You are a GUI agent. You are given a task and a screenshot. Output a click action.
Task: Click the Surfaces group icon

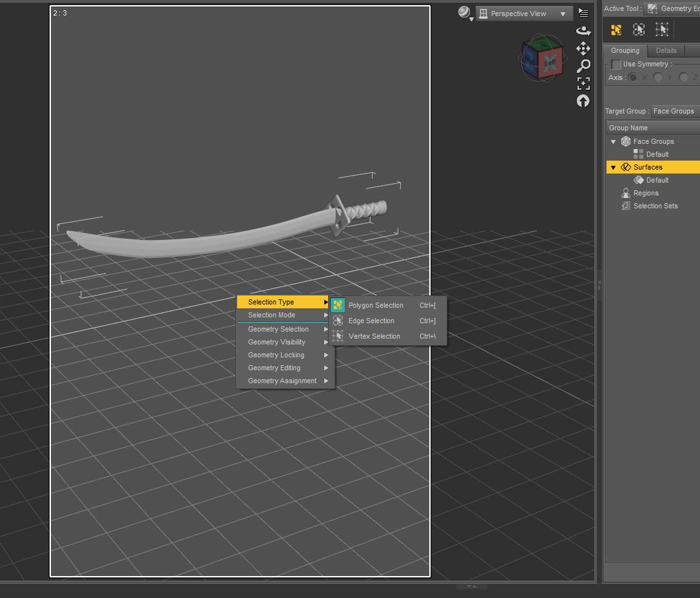click(x=626, y=167)
